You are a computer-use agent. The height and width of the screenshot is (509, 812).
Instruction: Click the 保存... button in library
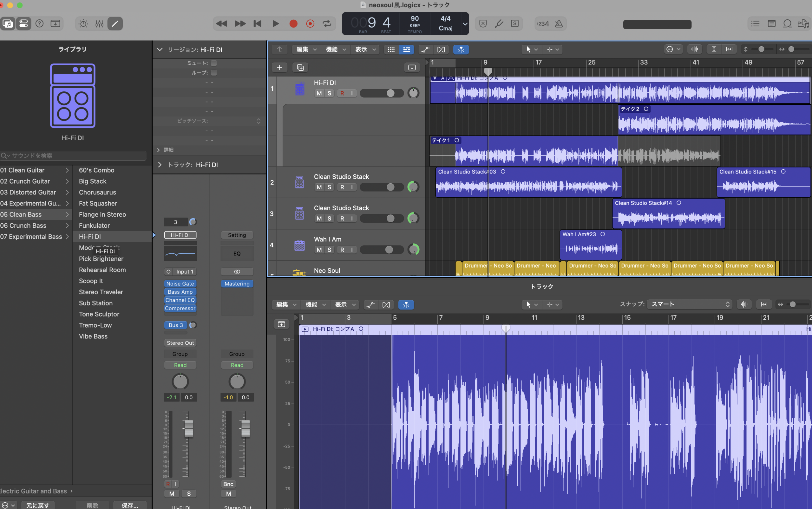click(x=130, y=505)
